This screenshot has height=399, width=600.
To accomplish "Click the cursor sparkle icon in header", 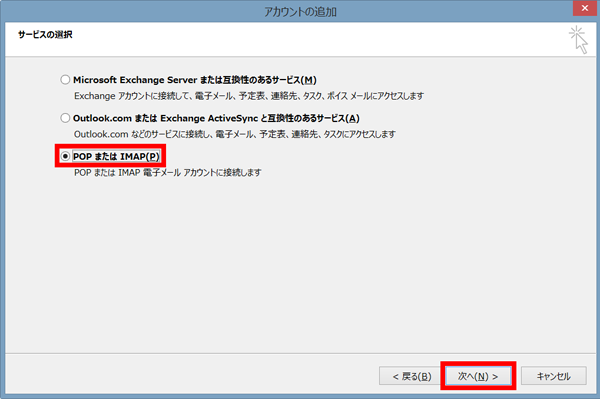I will 578,40.
